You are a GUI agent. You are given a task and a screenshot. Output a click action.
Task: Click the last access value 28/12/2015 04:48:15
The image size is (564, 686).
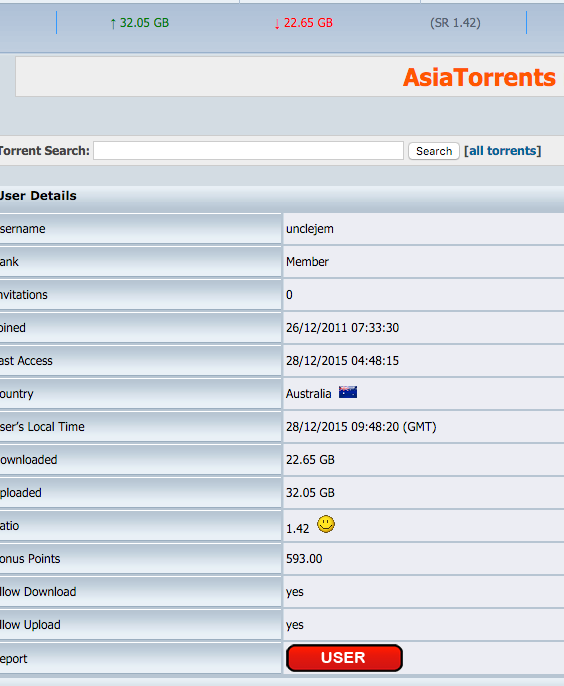pos(343,360)
